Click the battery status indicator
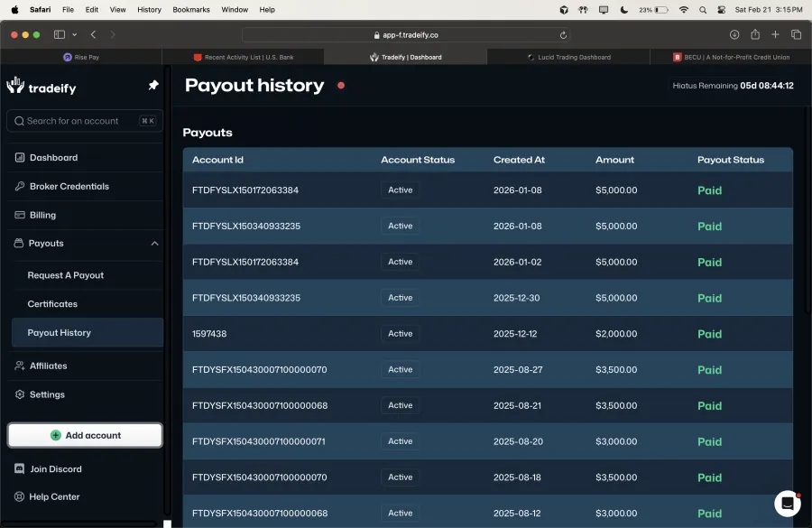The height and width of the screenshot is (528, 812). pos(653,9)
